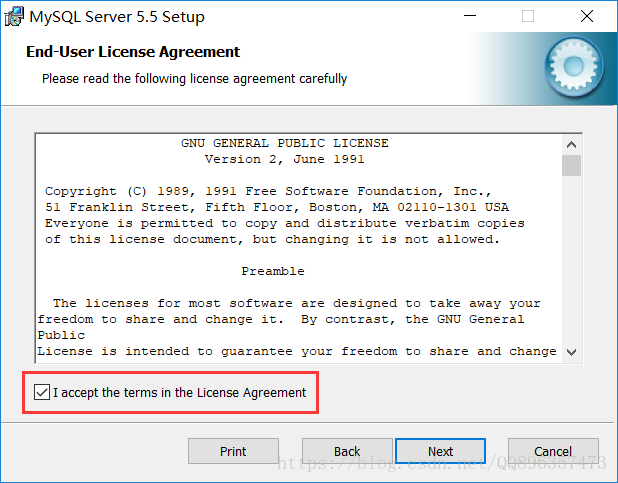Click the scrollbar thumb of the license box
The height and width of the screenshot is (483, 618).
pyautogui.click(x=571, y=165)
